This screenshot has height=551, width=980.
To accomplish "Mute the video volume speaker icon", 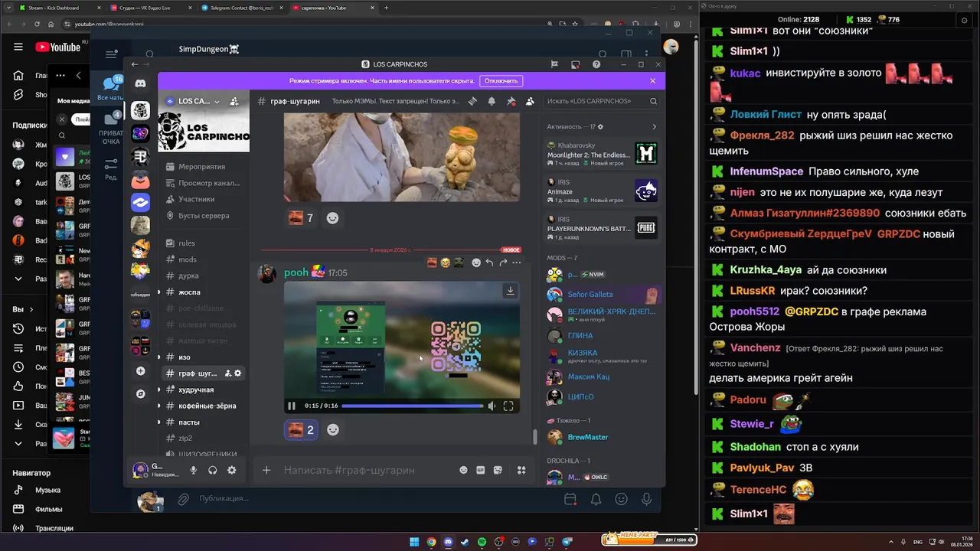I will click(x=492, y=406).
